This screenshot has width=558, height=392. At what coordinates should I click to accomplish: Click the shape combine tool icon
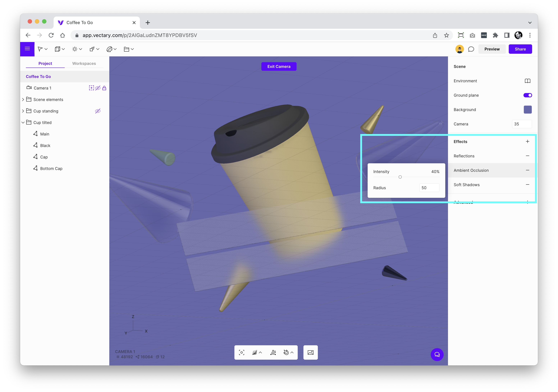pos(92,49)
